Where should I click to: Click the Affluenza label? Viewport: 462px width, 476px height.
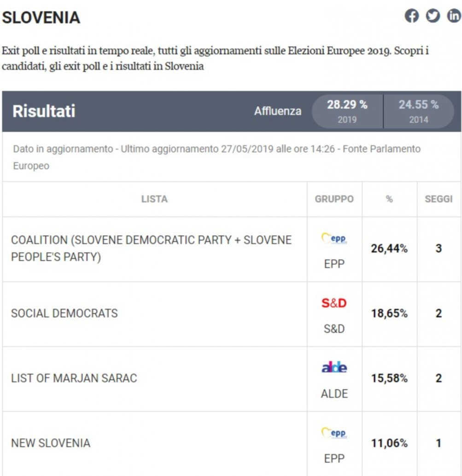278,111
